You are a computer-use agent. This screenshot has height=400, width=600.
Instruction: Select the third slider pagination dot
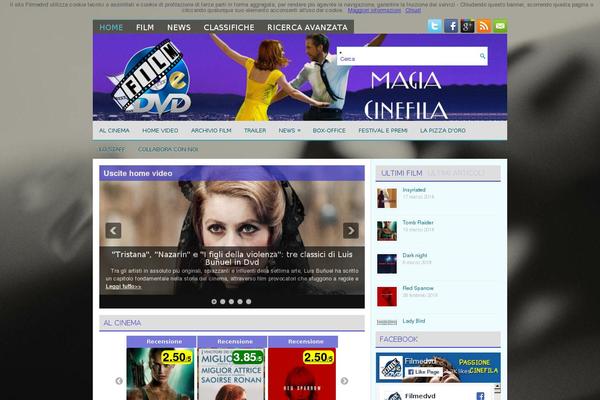coord(231,302)
